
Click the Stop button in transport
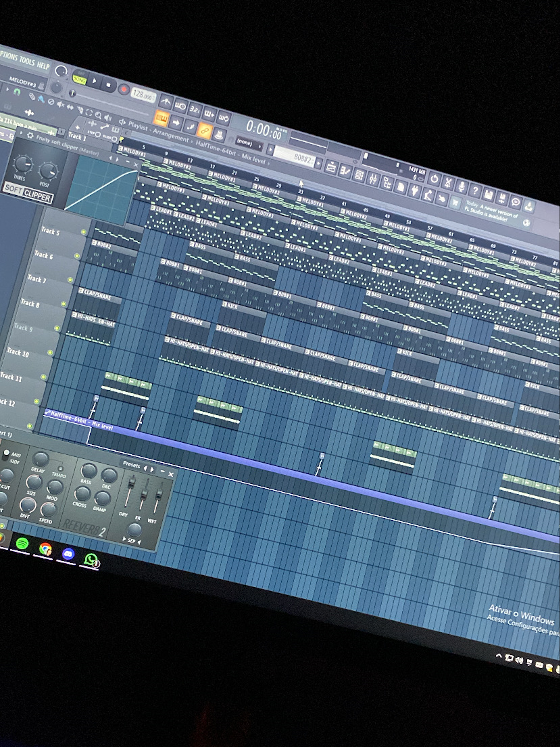[108, 85]
